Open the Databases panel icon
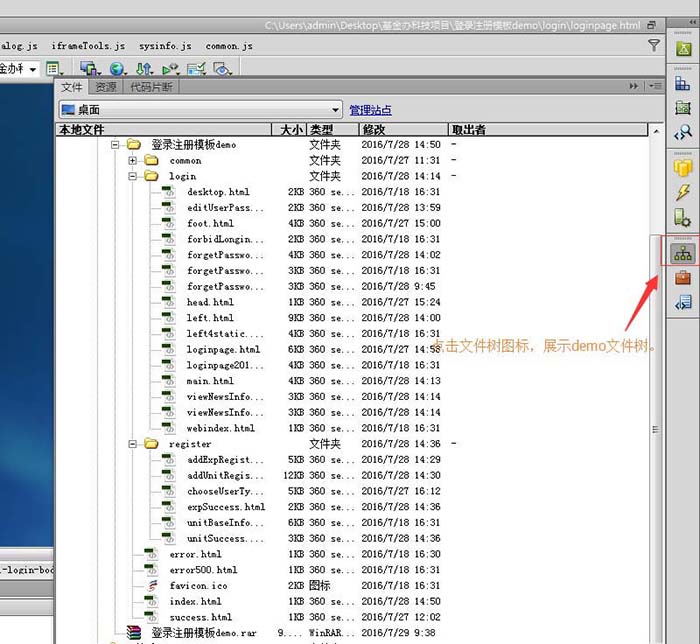 point(683,168)
